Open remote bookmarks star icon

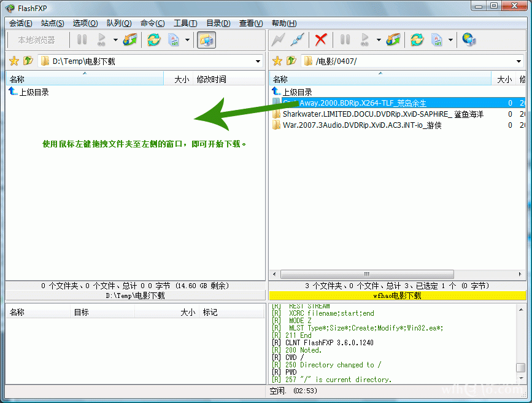(x=277, y=61)
